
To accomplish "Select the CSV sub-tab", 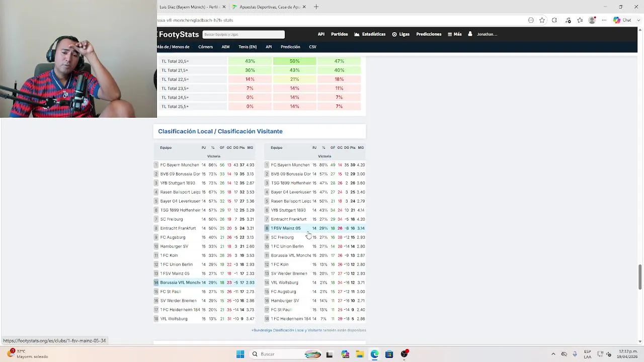I will click(312, 47).
